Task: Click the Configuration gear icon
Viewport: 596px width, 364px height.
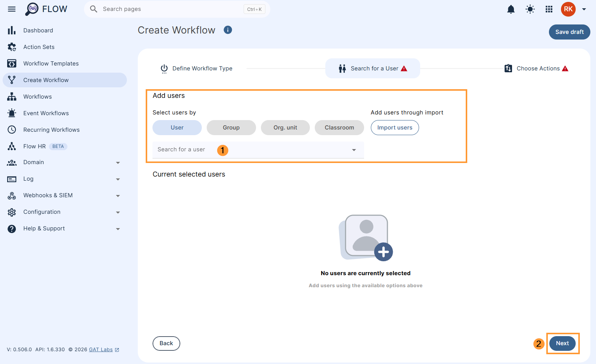Action: click(x=12, y=212)
